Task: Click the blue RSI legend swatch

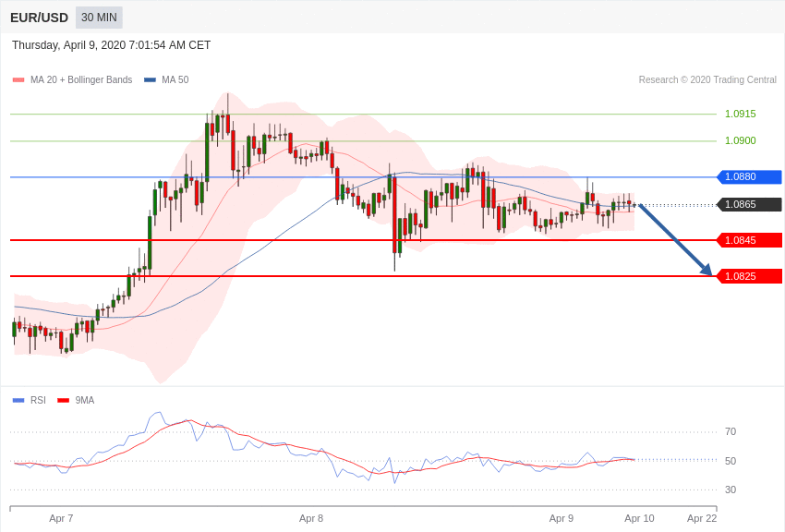Action: pyautogui.click(x=18, y=400)
